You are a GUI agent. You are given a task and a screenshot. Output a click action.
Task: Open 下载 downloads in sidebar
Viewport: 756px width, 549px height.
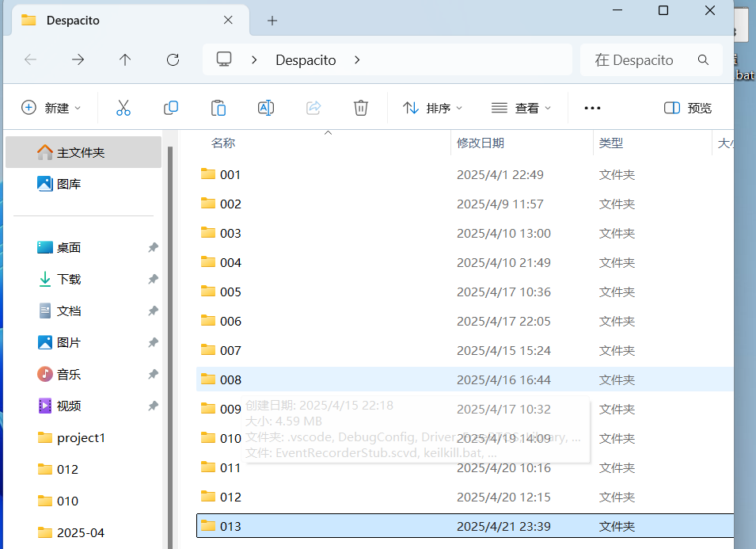(83, 280)
